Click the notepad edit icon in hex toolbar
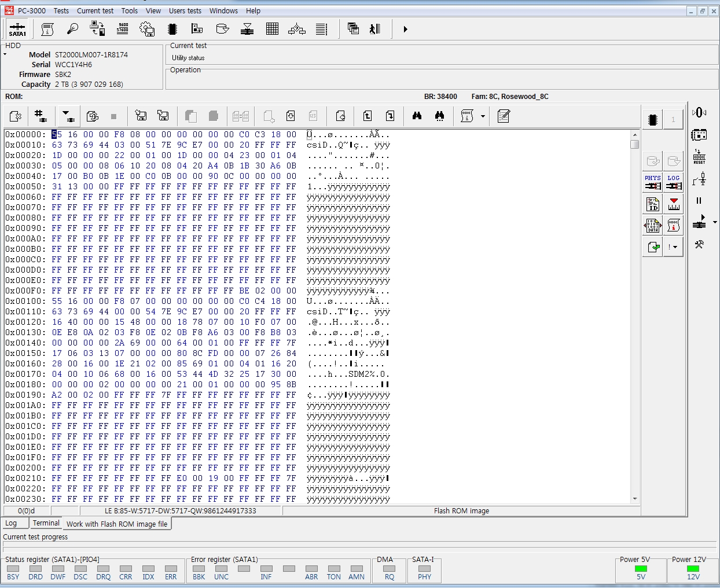The width and height of the screenshot is (720, 588). click(x=504, y=116)
